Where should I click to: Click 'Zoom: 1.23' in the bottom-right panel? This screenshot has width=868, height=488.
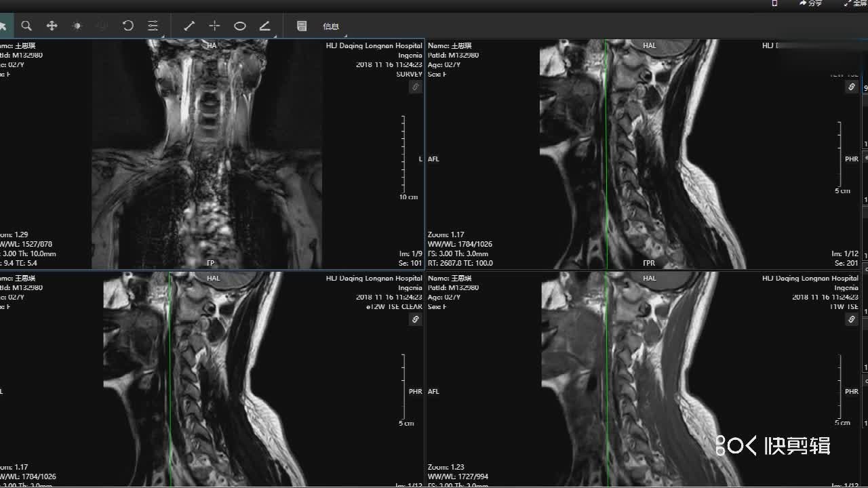(x=446, y=467)
